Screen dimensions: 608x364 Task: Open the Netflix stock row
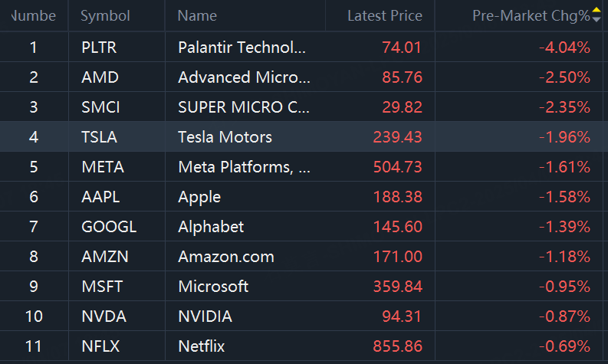tap(202, 346)
